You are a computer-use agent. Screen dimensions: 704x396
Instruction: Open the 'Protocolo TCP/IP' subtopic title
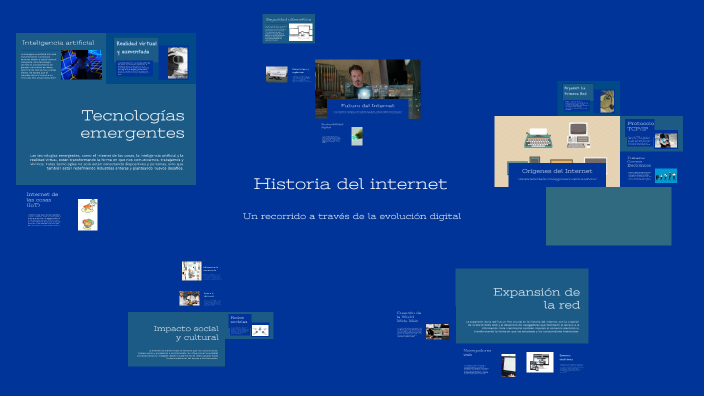tap(640, 126)
